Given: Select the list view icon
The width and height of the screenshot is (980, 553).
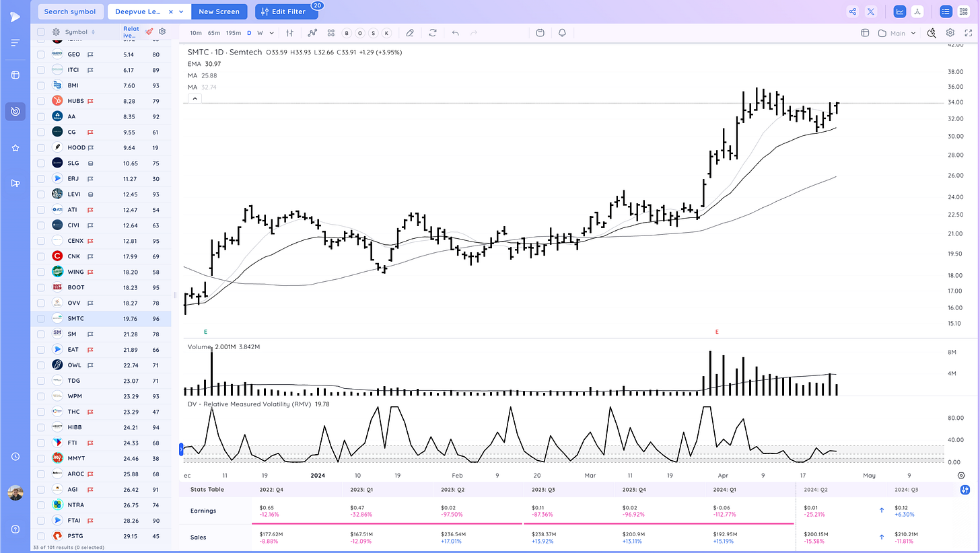Looking at the screenshot, I should tap(946, 11).
